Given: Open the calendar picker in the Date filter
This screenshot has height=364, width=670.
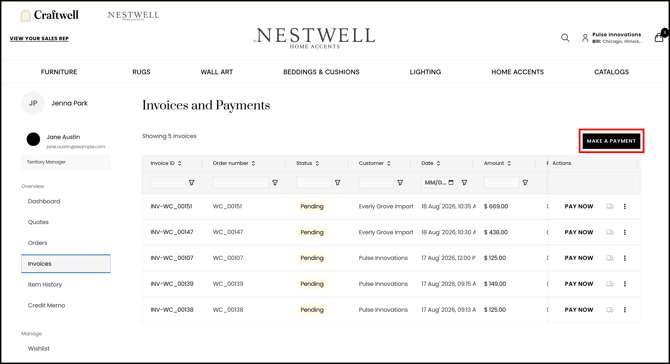Looking at the screenshot, I should point(451,182).
